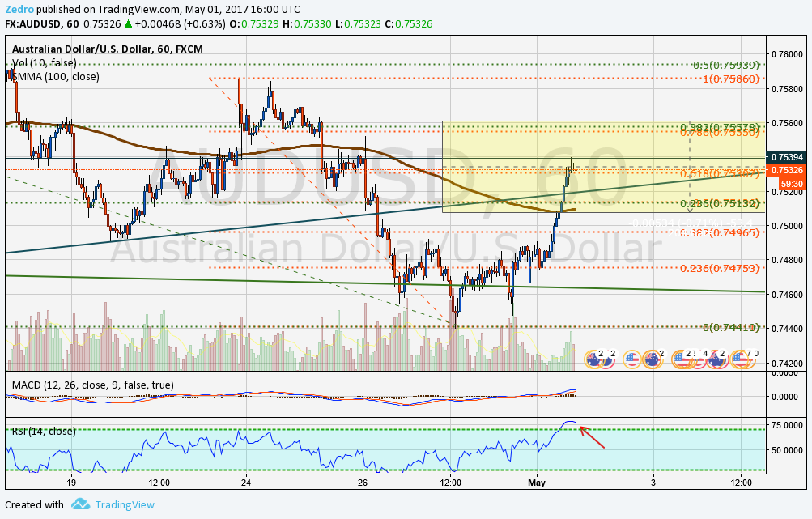This screenshot has width=812, height=519.
Task: Click the open value O:0.75329
Action: 254,23
